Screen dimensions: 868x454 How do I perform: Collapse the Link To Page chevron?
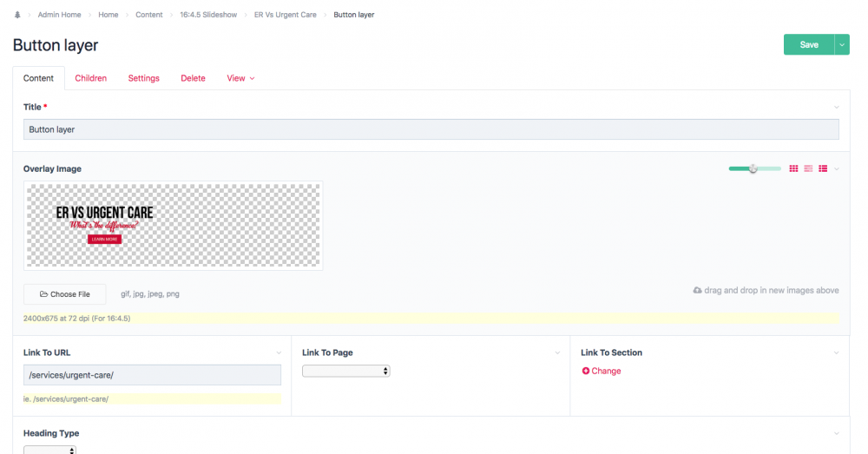point(557,352)
